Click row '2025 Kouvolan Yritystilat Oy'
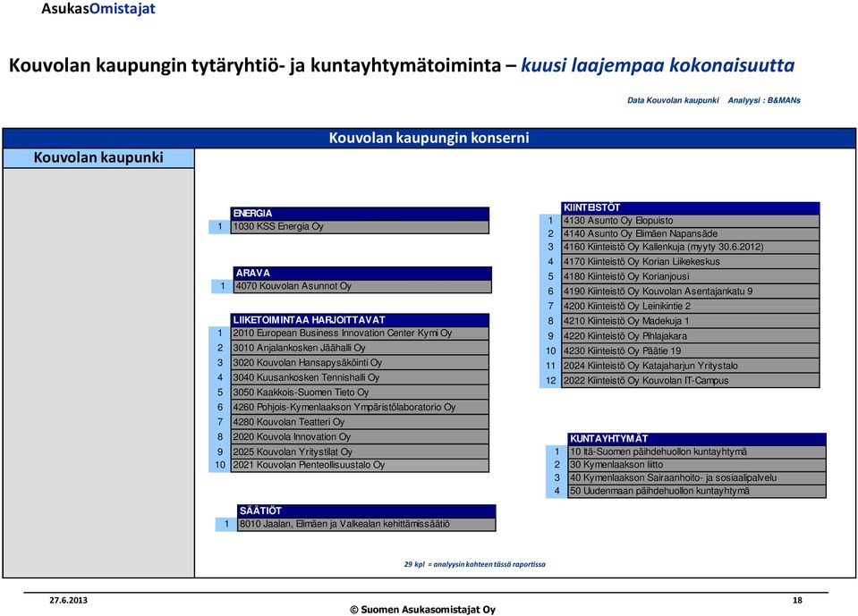The height and width of the screenshot is (616, 858). click(x=360, y=451)
